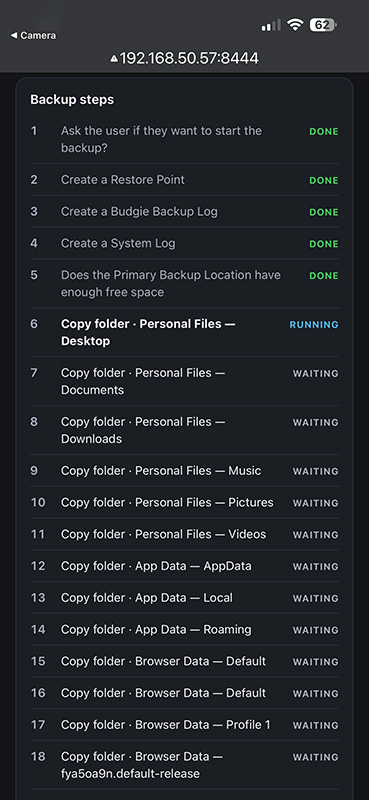Tap the DONE status for the free space check
This screenshot has width=369, height=800.
[324, 276]
